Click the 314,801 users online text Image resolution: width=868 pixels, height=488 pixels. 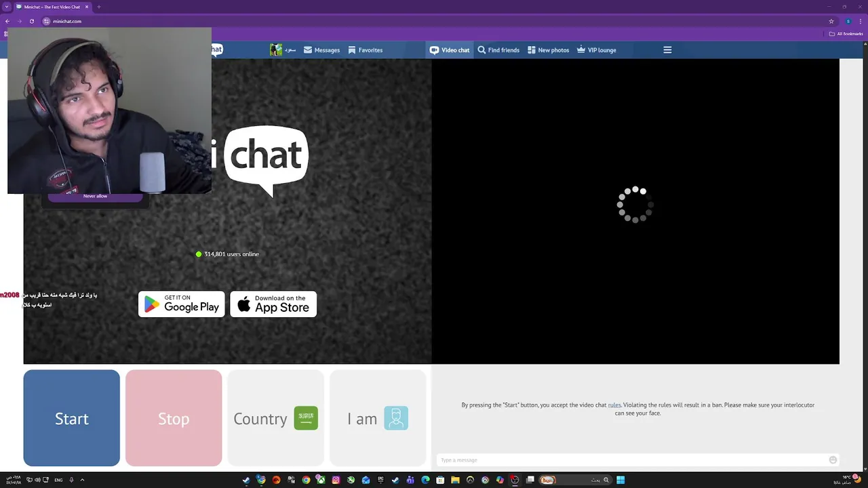231,254
